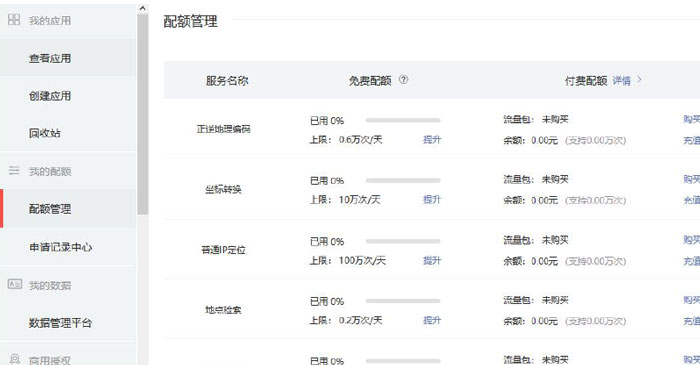Click the 地点检索 usage progress bar
700x365 pixels.
click(403, 301)
